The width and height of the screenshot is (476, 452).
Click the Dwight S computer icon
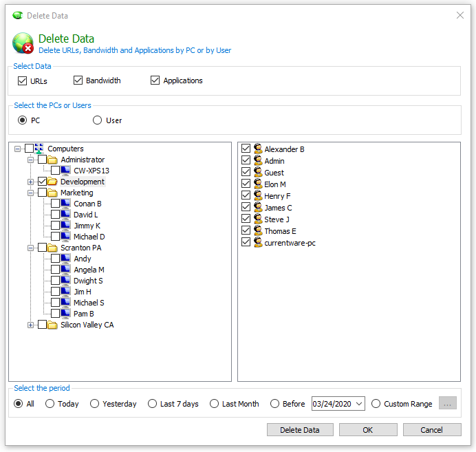[x=65, y=281]
